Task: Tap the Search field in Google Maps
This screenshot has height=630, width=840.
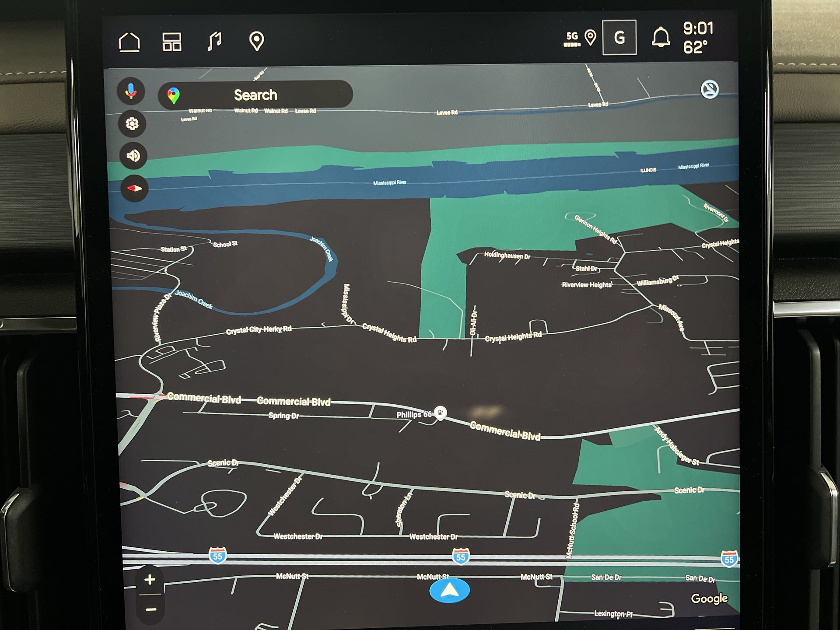Action: coord(255,94)
